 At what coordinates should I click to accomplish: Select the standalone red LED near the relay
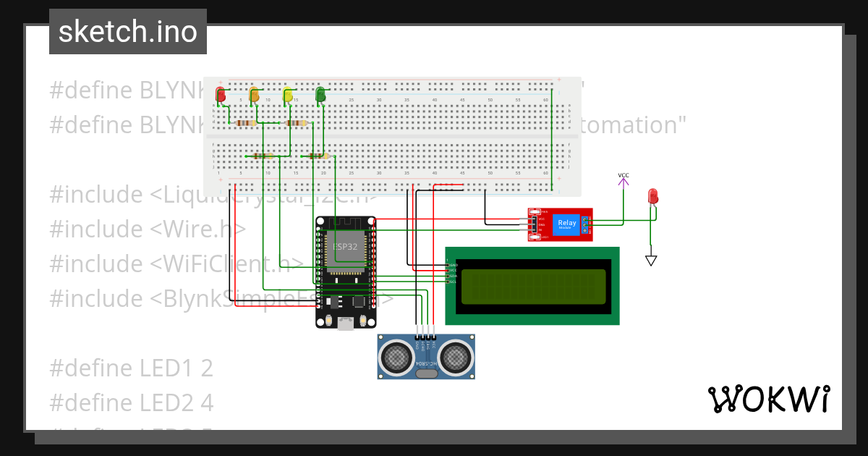pyautogui.click(x=652, y=197)
